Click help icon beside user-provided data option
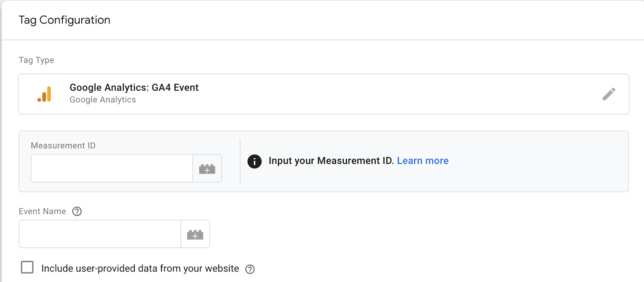This screenshot has width=644, height=282. (x=250, y=269)
